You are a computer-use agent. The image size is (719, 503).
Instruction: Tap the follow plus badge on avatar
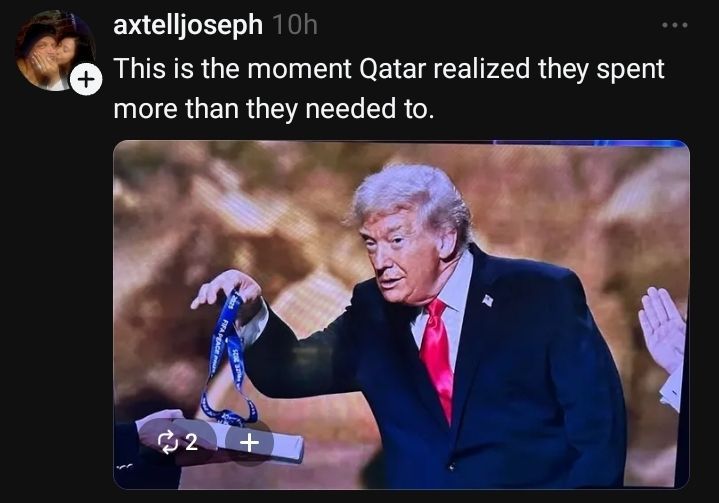click(86, 80)
